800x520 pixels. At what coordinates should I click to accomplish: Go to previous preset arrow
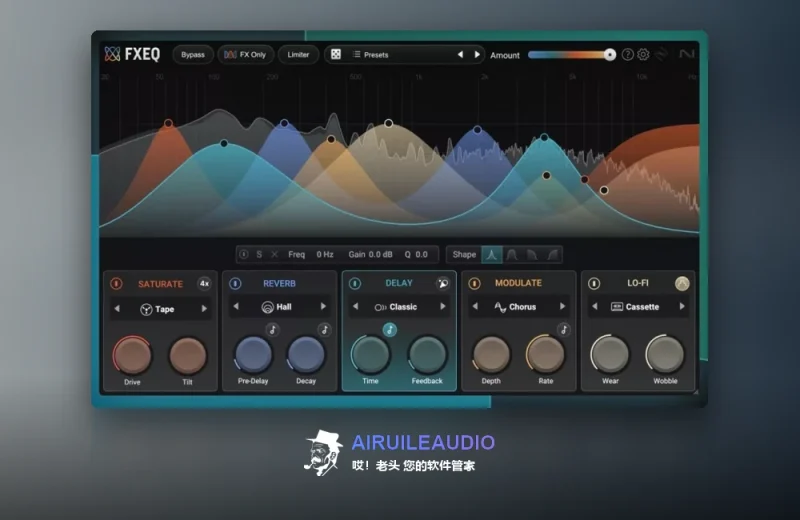pyautogui.click(x=460, y=55)
